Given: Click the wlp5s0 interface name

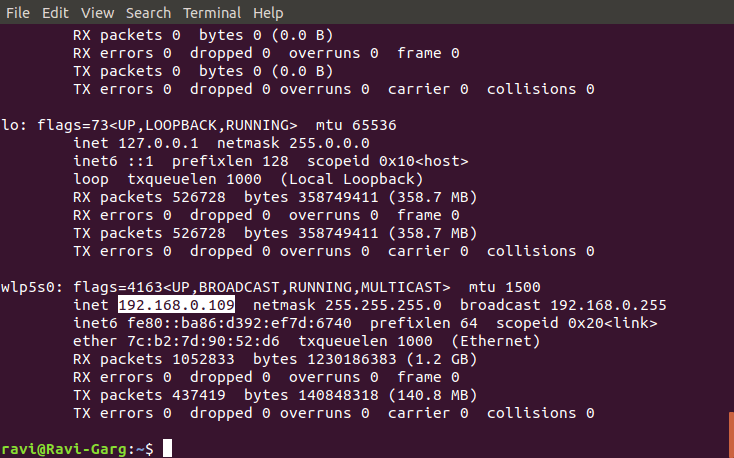Looking at the screenshot, I should [28, 287].
